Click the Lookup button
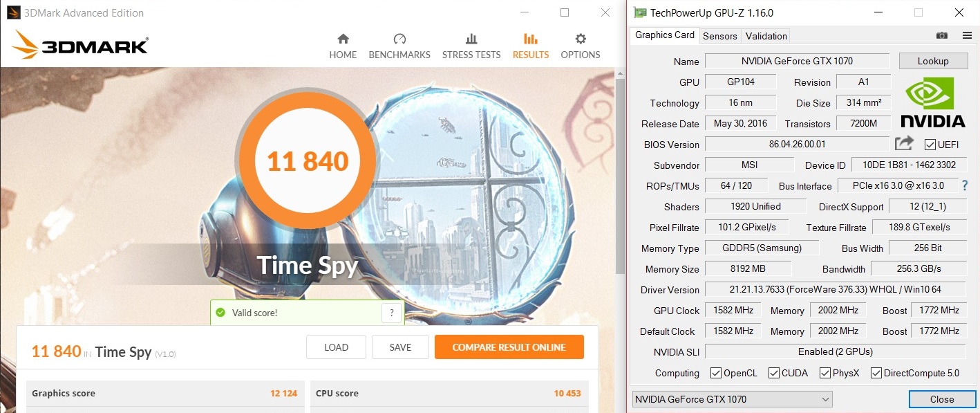 pyautogui.click(x=933, y=61)
